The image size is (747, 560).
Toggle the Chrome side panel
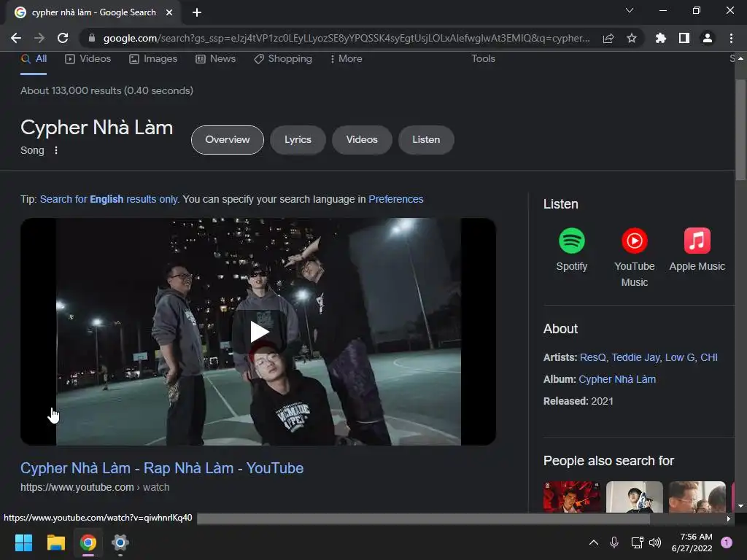point(684,38)
